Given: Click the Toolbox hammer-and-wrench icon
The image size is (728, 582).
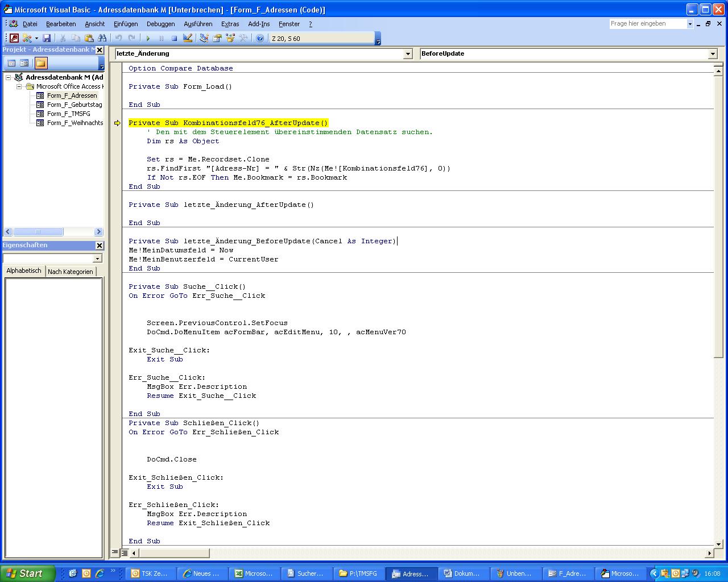Looking at the screenshot, I should (x=243, y=38).
